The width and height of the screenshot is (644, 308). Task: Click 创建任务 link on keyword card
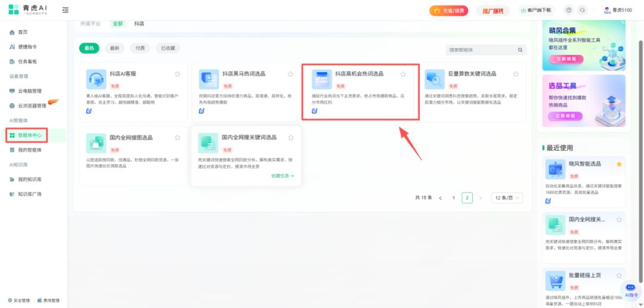(283, 176)
